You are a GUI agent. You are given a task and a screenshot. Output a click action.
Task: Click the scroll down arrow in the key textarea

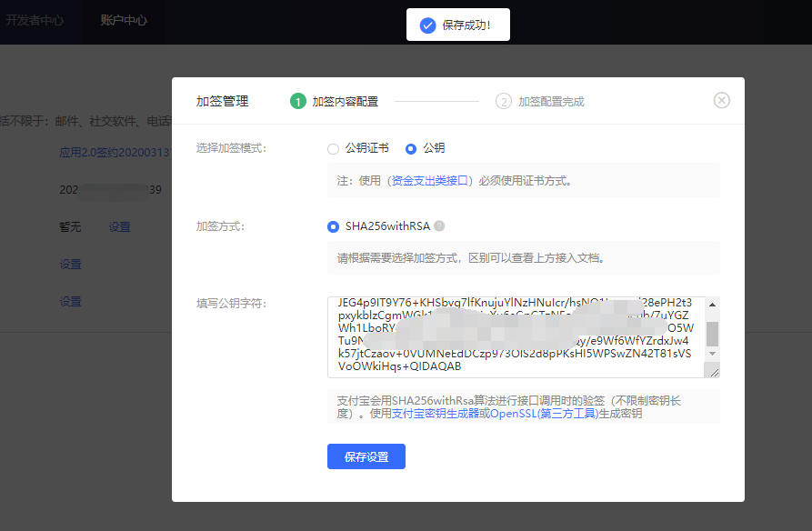point(713,353)
